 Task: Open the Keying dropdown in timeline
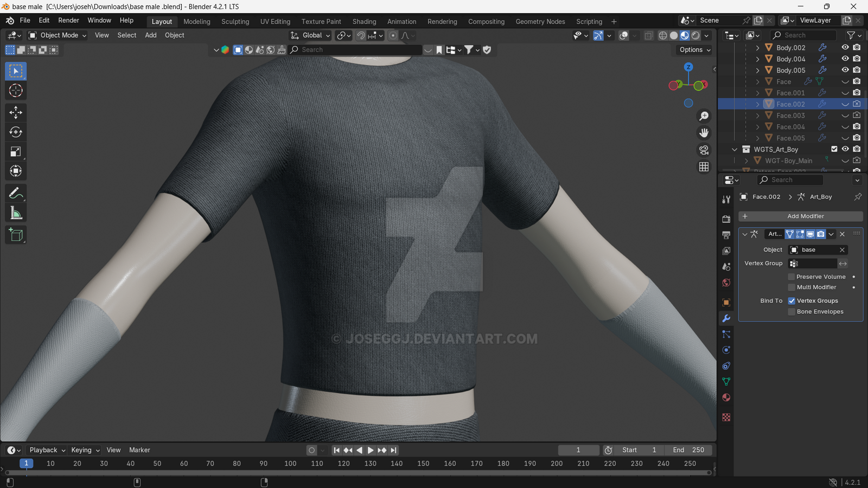[85, 450]
